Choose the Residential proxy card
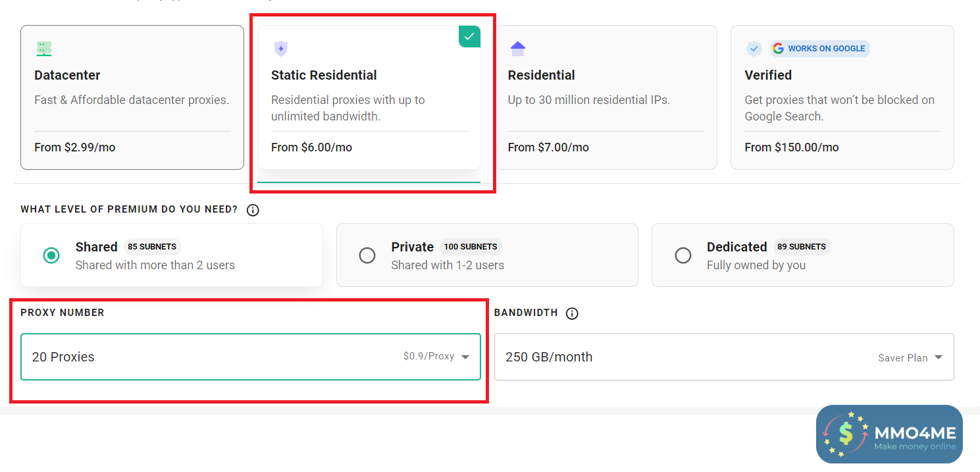 point(606,97)
